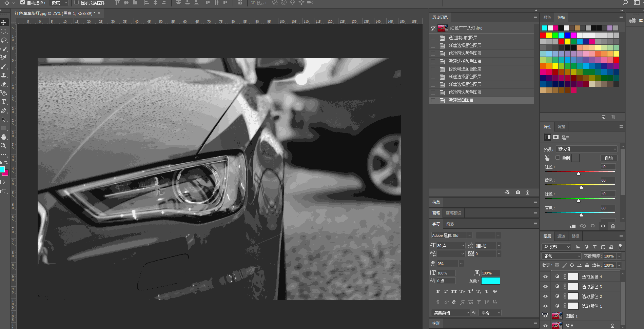The image size is (644, 329).
Task: Open the layer filter 类型 dropdown
Action: [x=556, y=247]
